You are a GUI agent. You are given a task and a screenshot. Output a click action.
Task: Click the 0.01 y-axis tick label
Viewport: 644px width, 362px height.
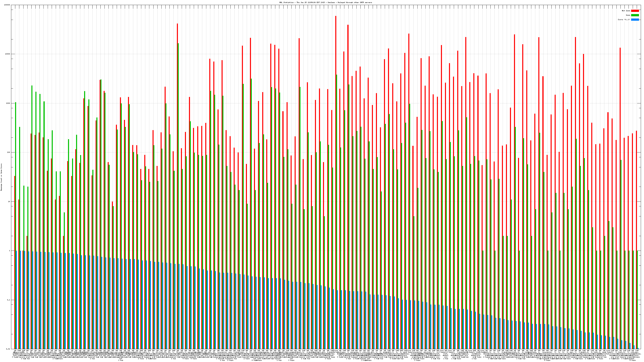(x=8, y=349)
